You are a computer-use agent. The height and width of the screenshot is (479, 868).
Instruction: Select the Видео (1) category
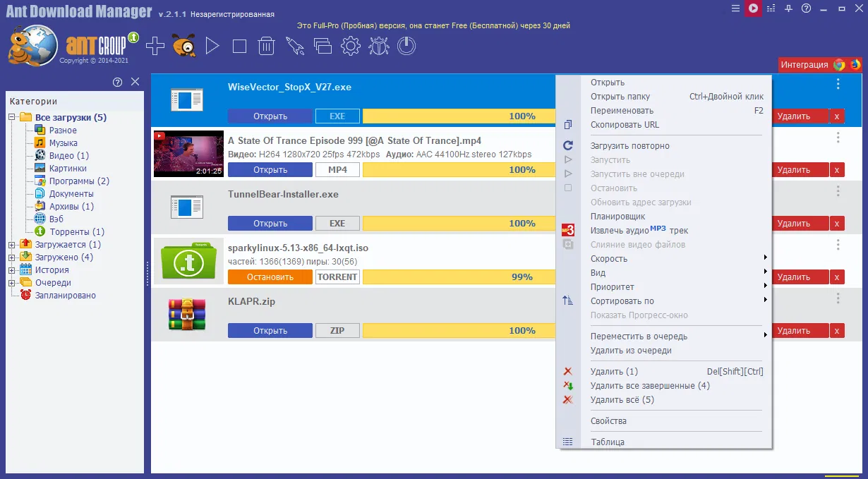tap(68, 156)
